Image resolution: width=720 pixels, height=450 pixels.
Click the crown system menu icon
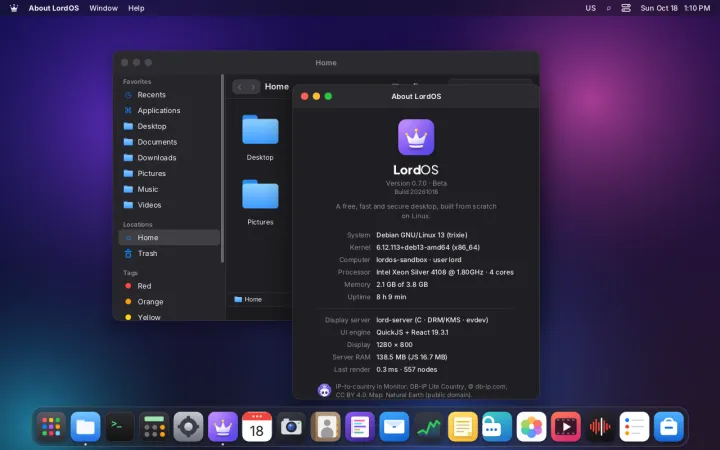(x=14, y=8)
